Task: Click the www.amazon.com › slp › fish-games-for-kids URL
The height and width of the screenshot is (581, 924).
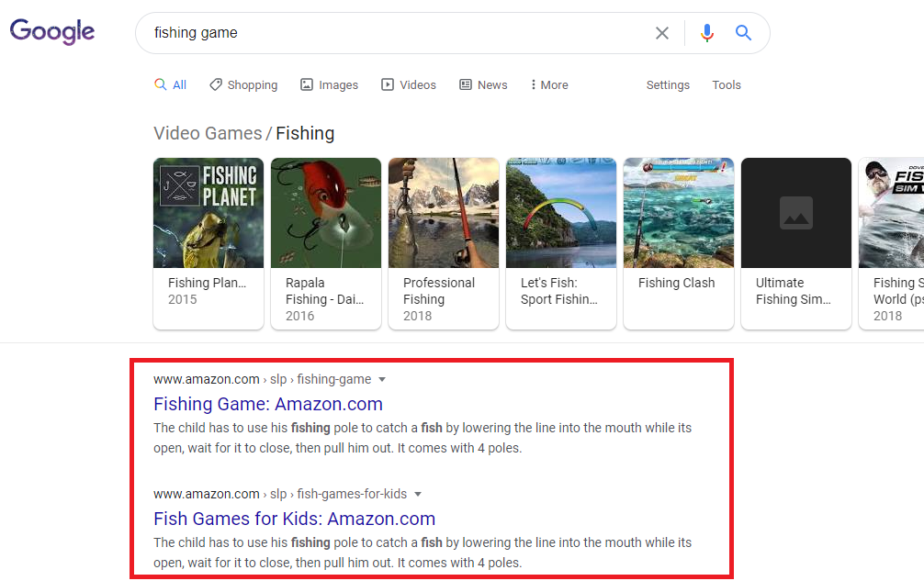Action: [x=280, y=494]
